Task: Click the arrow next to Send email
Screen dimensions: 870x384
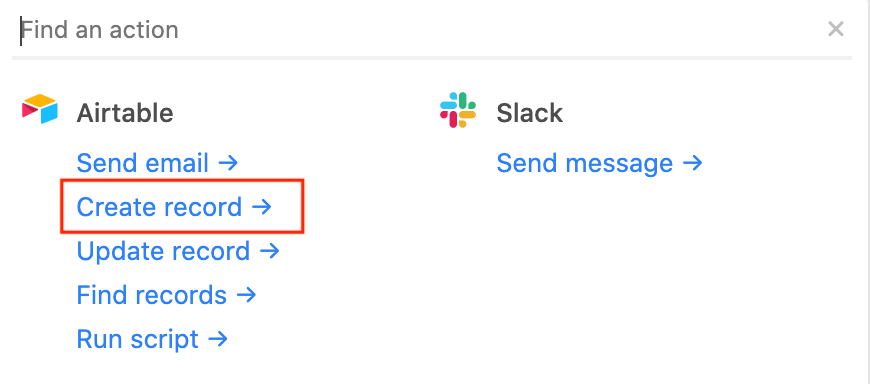Action: click(x=228, y=163)
